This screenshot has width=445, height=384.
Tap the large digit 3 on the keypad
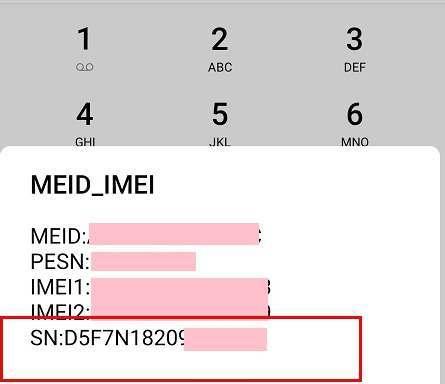pyautogui.click(x=354, y=39)
